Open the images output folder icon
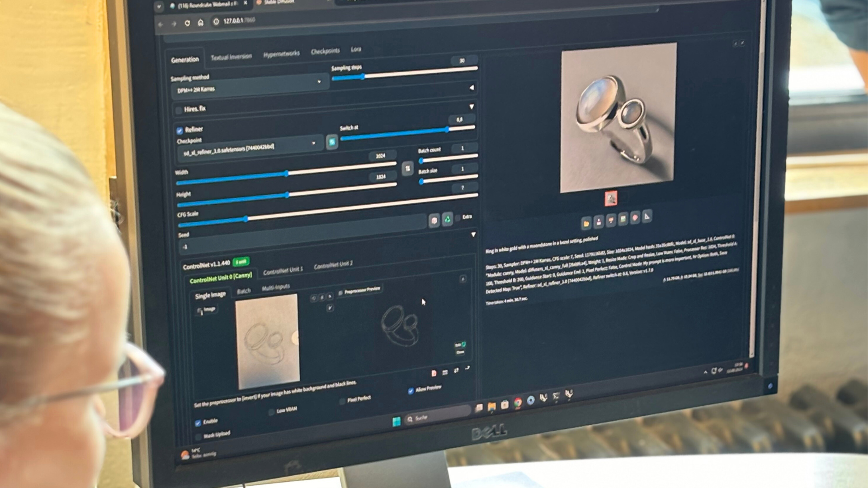Image resolution: width=868 pixels, height=488 pixels. (586, 223)
